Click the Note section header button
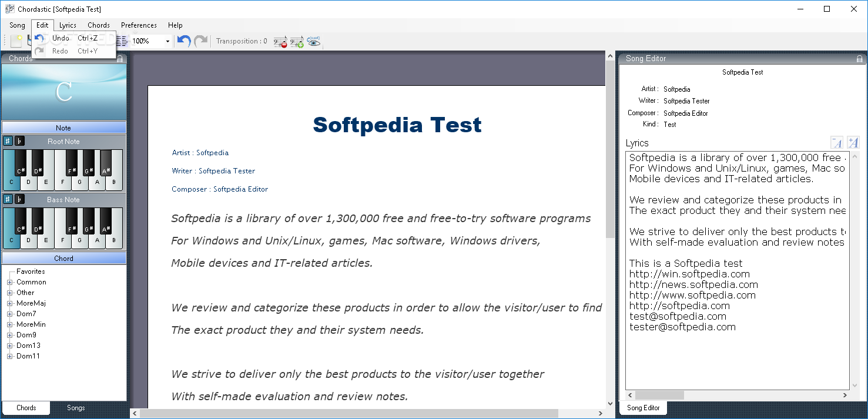Image resolution: width=868 pixels, height=419 pixels. click(x=63, y=128)
